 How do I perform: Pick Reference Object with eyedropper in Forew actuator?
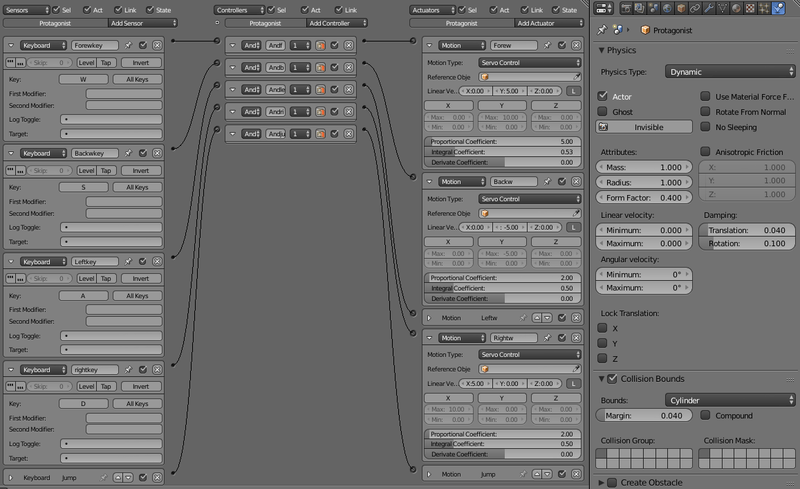click(576, 77)
